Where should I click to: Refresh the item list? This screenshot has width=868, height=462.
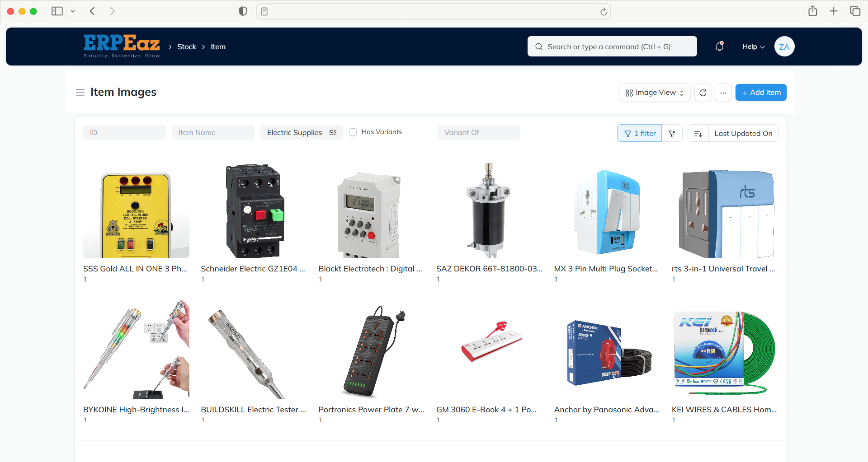click(703, 93)
